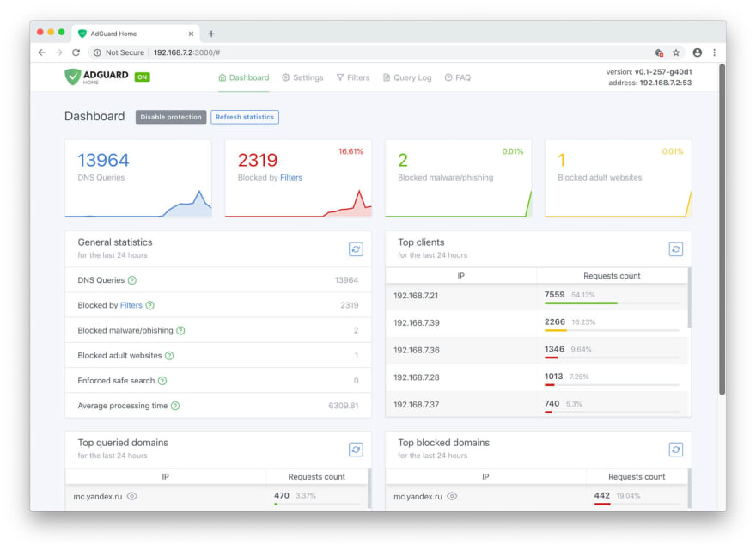Refresh the Top blocked domains panel
Screen dimensions: 756x551
tap(676, 449)
